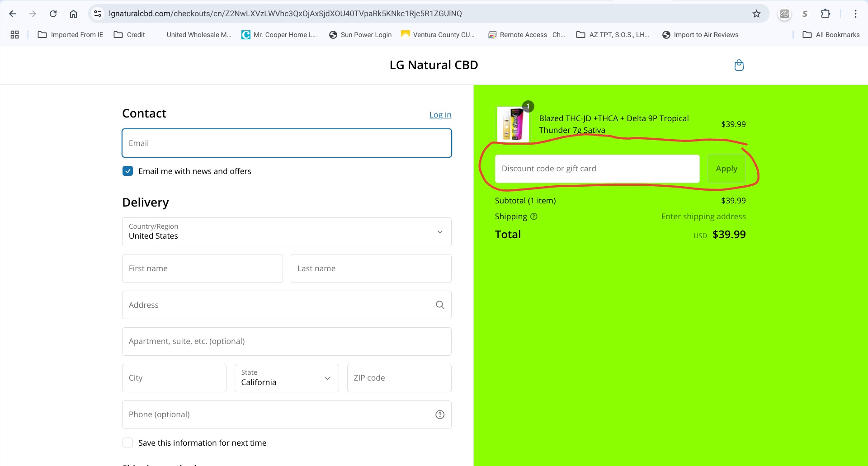Check Save this information for next time
868x466 pixels.
128,442
